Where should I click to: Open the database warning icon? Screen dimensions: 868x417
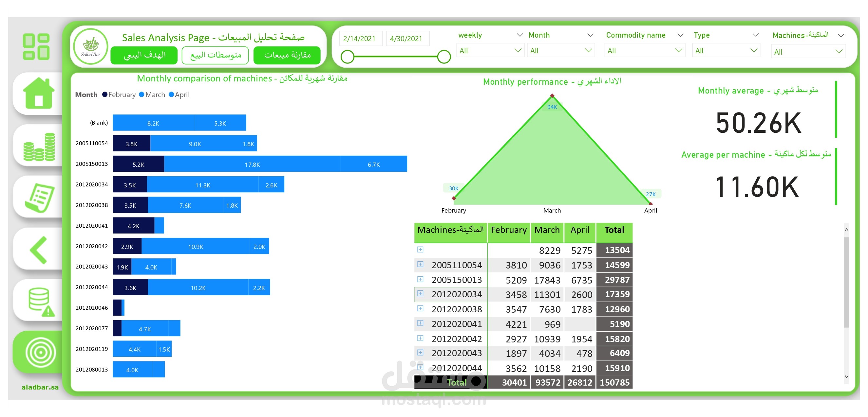tap(40, 302)
